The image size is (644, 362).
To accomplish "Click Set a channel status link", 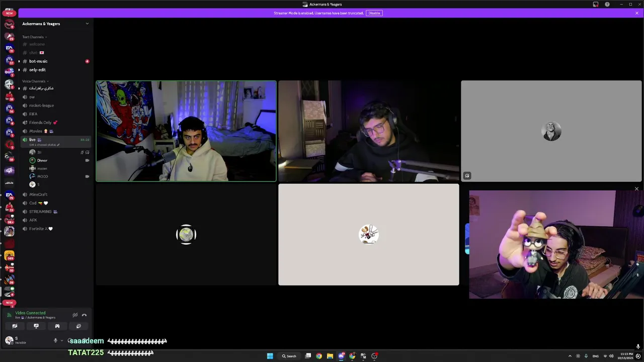I will 44,145.
